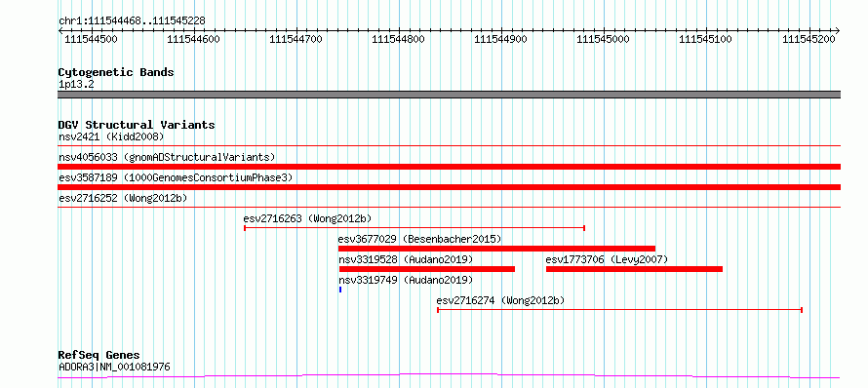Image resolution: width=868 pixels, height=388 pixels.
Task: Select the thin esv2716252 variant line
Action: pos(449,208)
